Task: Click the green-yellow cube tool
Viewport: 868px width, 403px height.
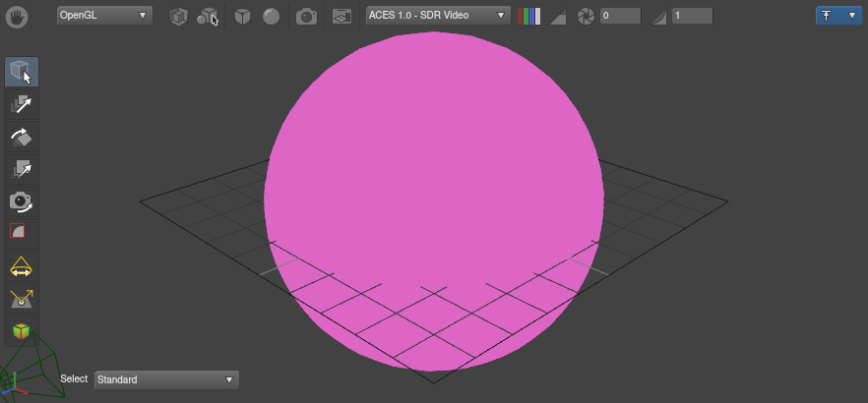Action: [x=22, y=331]
